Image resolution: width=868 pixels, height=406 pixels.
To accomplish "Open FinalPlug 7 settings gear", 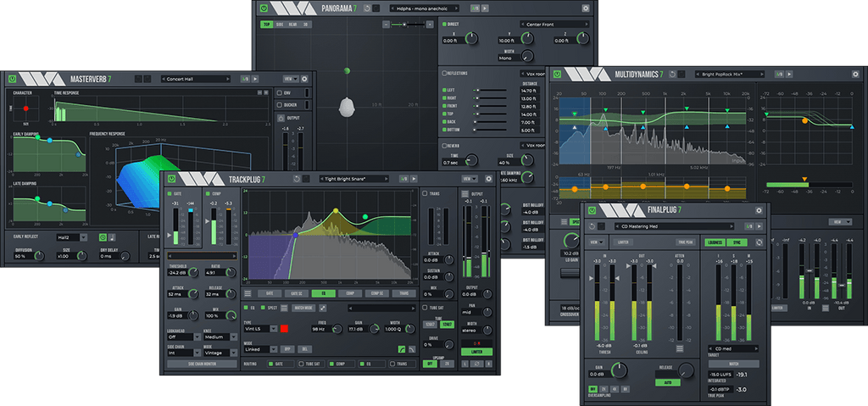I will pos(759,210).
